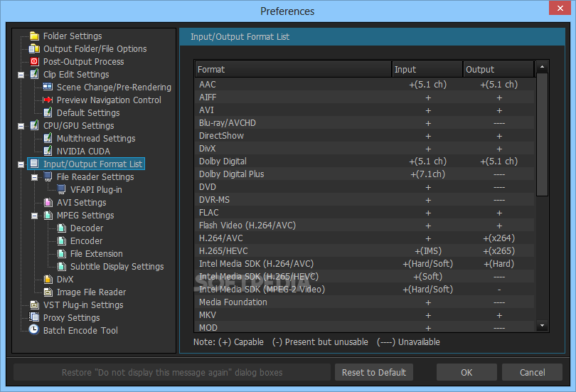Screen dimensions: 576x392
Task: Open Folder Settings in the tree
Action: [73, 36]
